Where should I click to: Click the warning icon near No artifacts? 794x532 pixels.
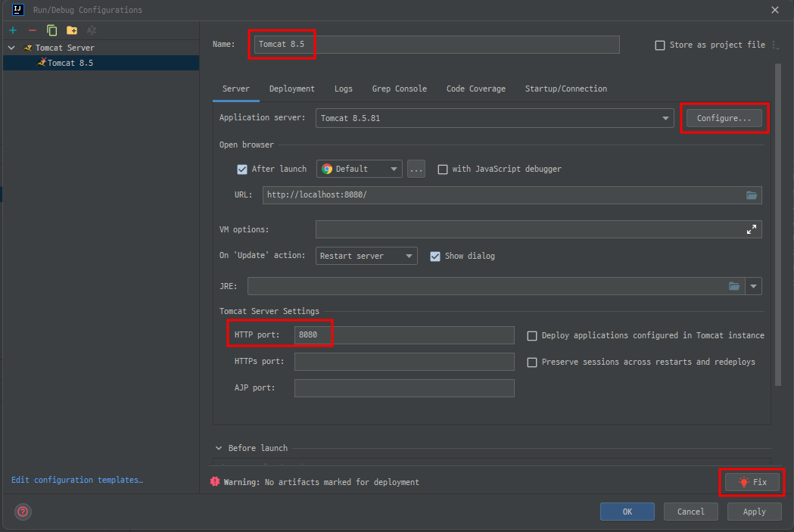(x=215, y=482)
